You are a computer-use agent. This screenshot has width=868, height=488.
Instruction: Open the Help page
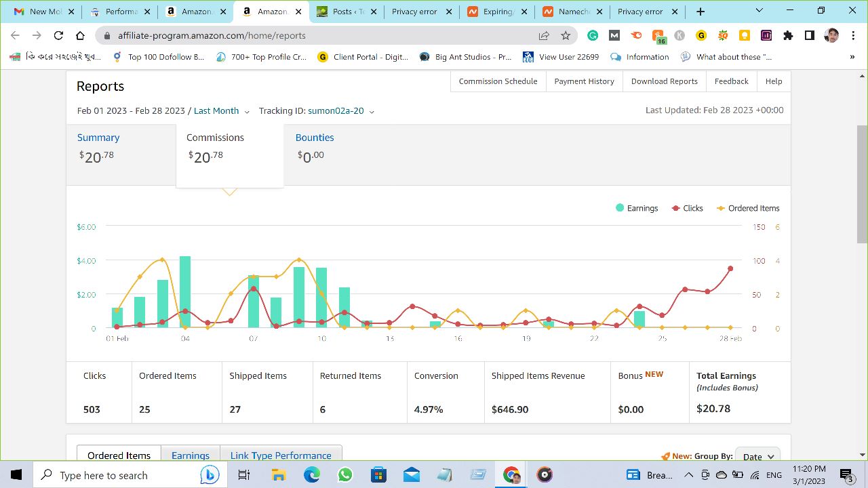tap(774, 81)
